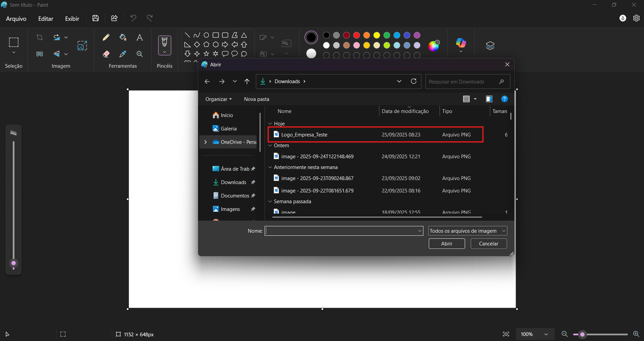Select the Eraser tool
Viewport: 644px width, 341px height.
(x=106, y=54)
